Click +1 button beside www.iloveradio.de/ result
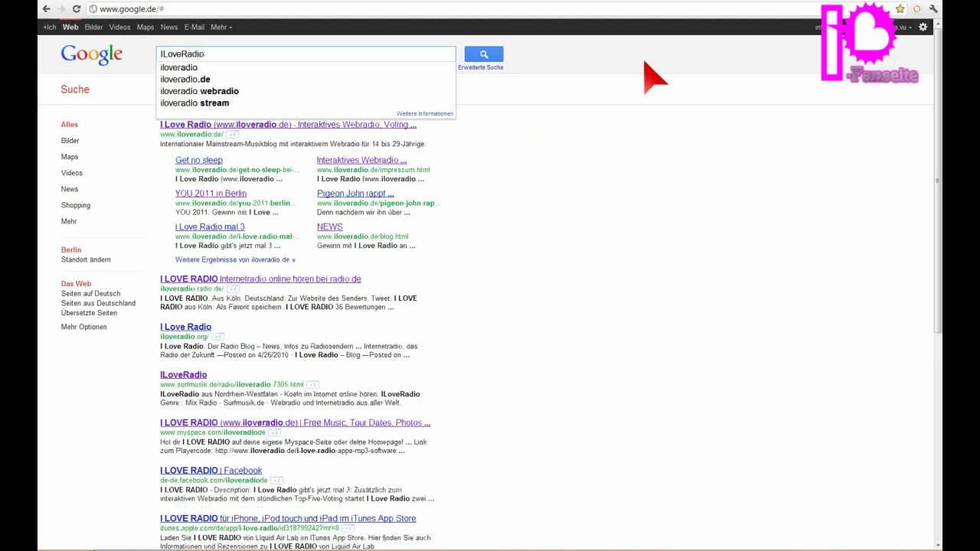 232,135
